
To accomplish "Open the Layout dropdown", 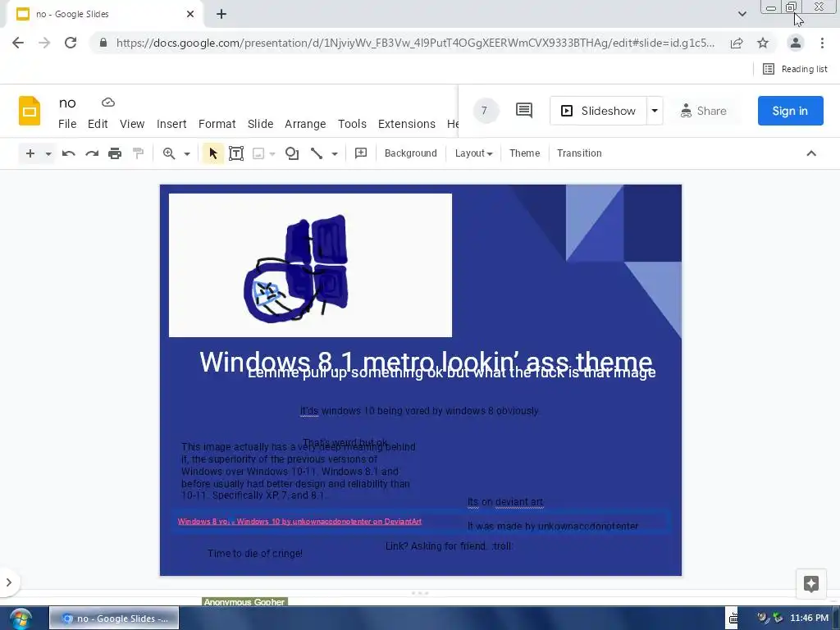I will pos(473,153).
